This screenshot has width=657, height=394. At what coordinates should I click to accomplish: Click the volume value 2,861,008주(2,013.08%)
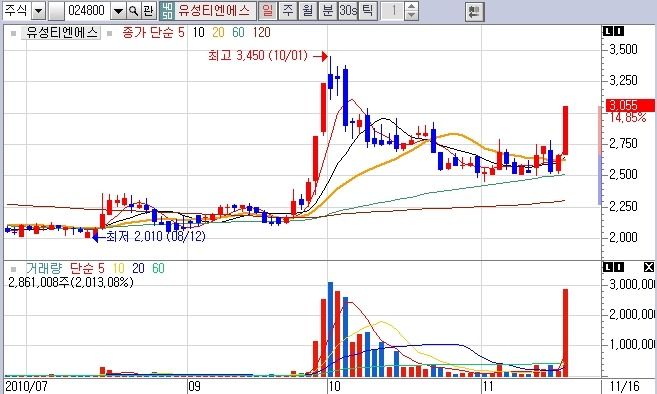[71, 282]
